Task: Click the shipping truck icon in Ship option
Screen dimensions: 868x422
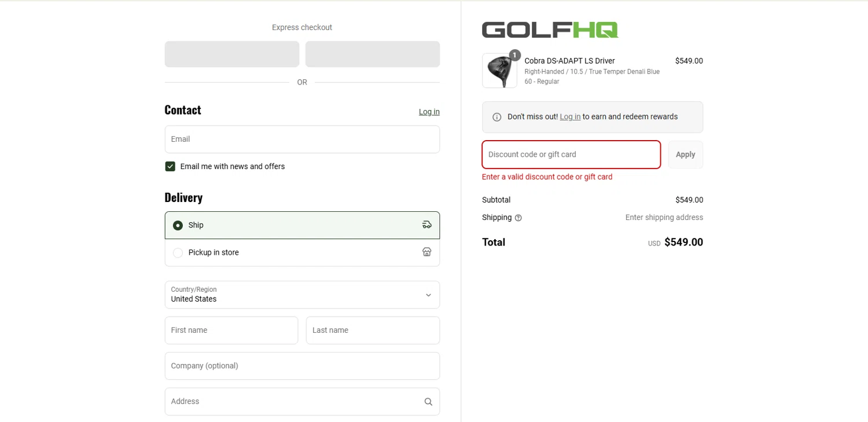Action: tap(426, 225)
